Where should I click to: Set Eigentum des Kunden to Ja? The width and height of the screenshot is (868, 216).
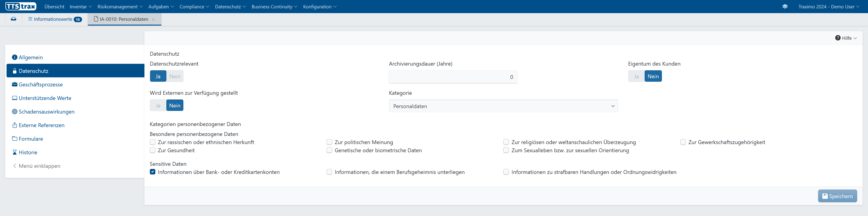636,76
